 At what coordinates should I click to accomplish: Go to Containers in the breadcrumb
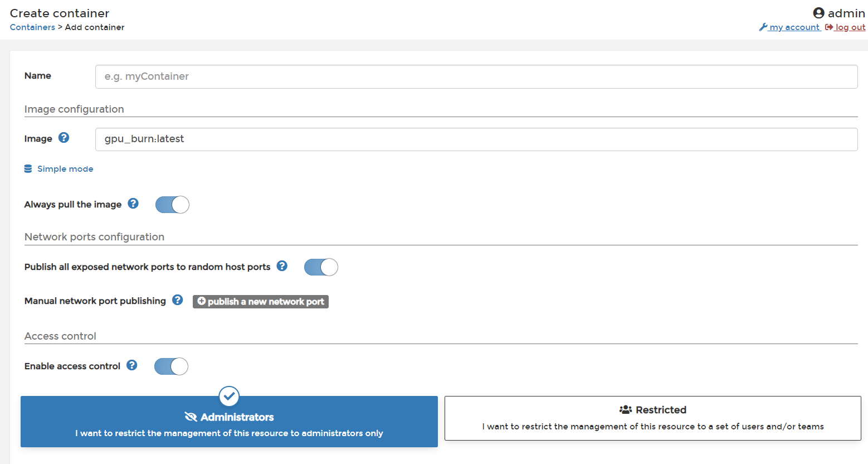click(32, 27)
